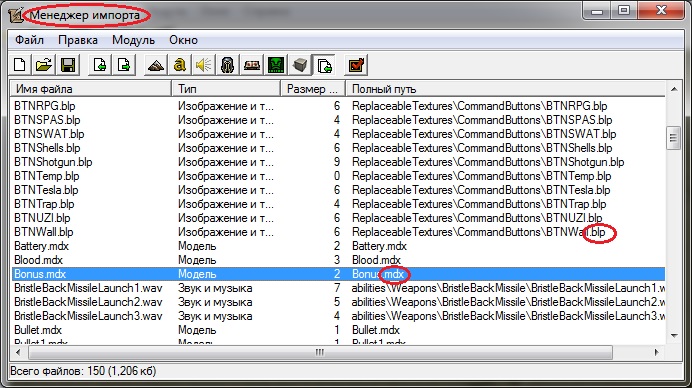Test the map with the red checkmark icon
The width and height of the screenshot is (692, 388).
tap(356, 65)
